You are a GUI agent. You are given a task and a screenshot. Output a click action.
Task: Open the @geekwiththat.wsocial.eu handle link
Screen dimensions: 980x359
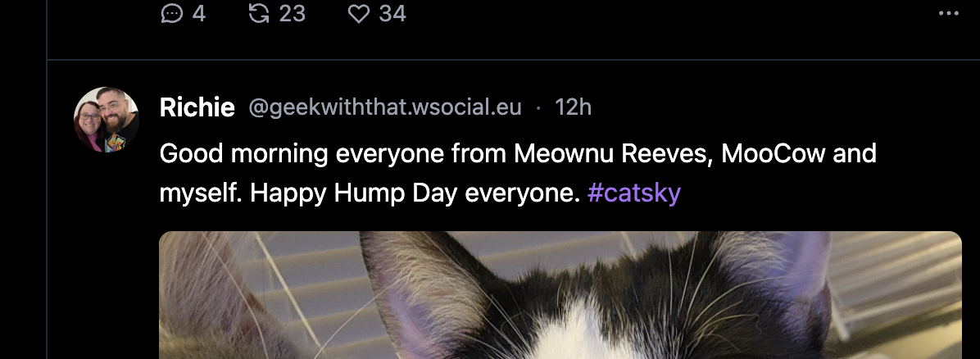point(384,107)
